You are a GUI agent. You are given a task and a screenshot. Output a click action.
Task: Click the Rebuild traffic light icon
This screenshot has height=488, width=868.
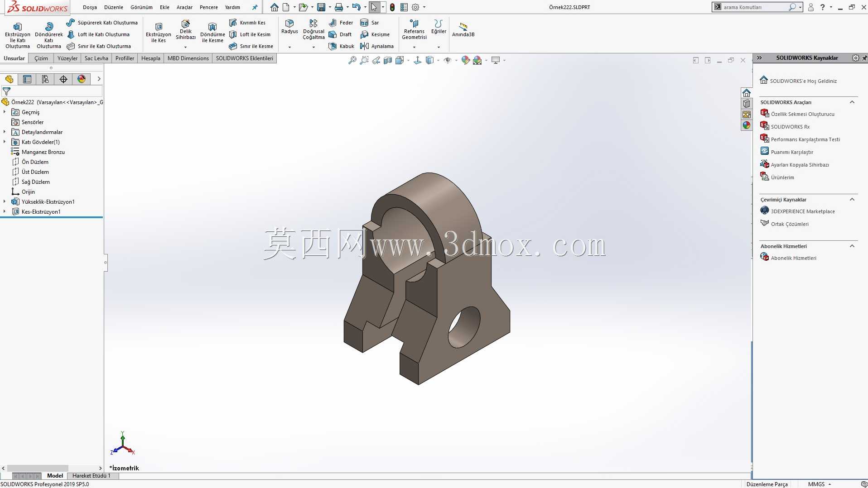pyautogui.click(x=392, y=7)
